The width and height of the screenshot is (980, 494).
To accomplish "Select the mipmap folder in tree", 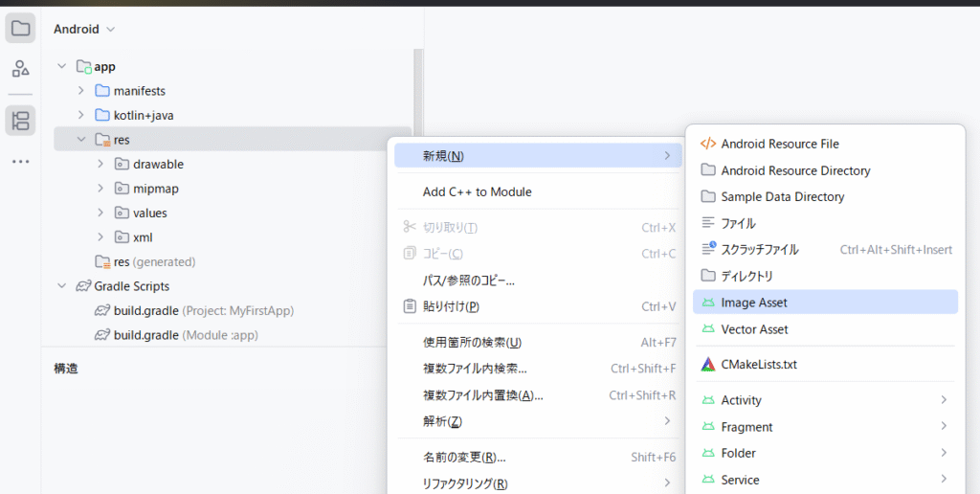I will click(x=155, y=189).
